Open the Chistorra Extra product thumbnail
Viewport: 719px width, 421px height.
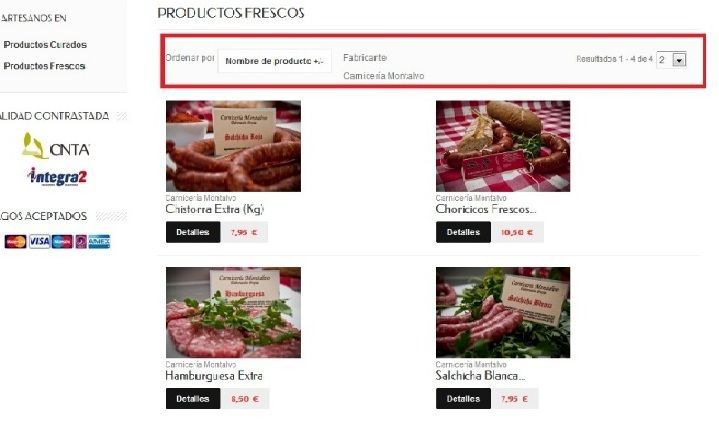click(x=233, y=146)
